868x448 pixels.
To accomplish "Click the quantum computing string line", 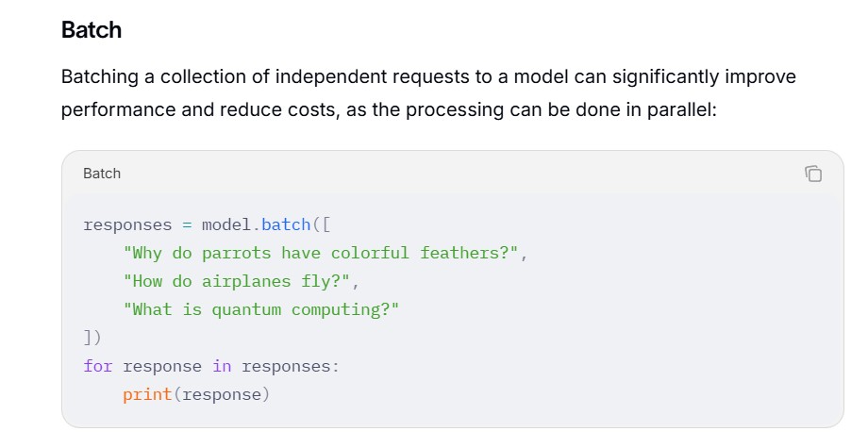I will click(x=260, y=309).
